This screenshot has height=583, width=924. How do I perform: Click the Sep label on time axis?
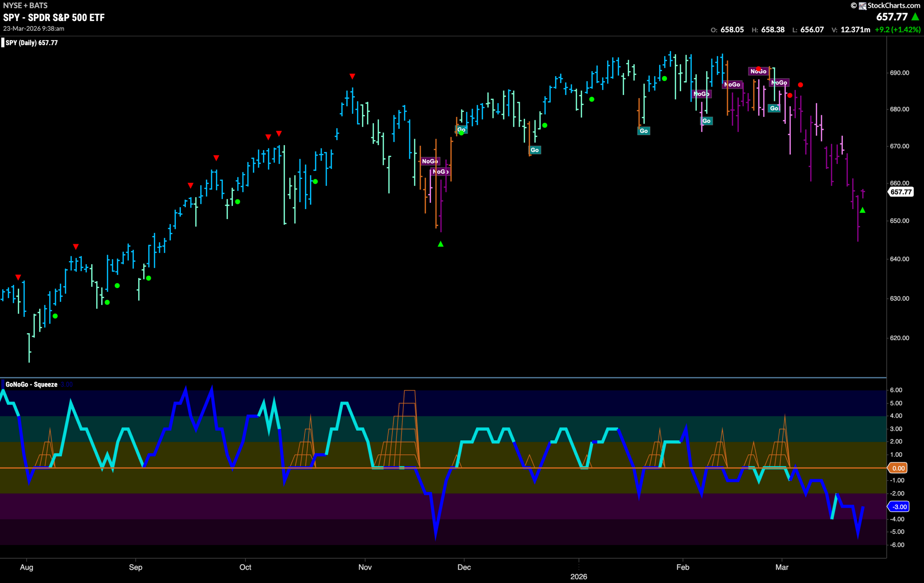click(135, 567)
